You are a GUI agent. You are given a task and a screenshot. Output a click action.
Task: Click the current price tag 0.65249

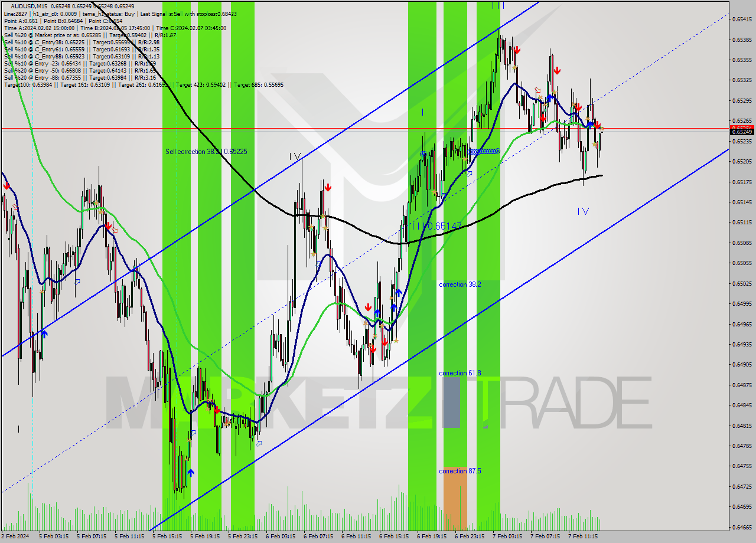(742, 132)
